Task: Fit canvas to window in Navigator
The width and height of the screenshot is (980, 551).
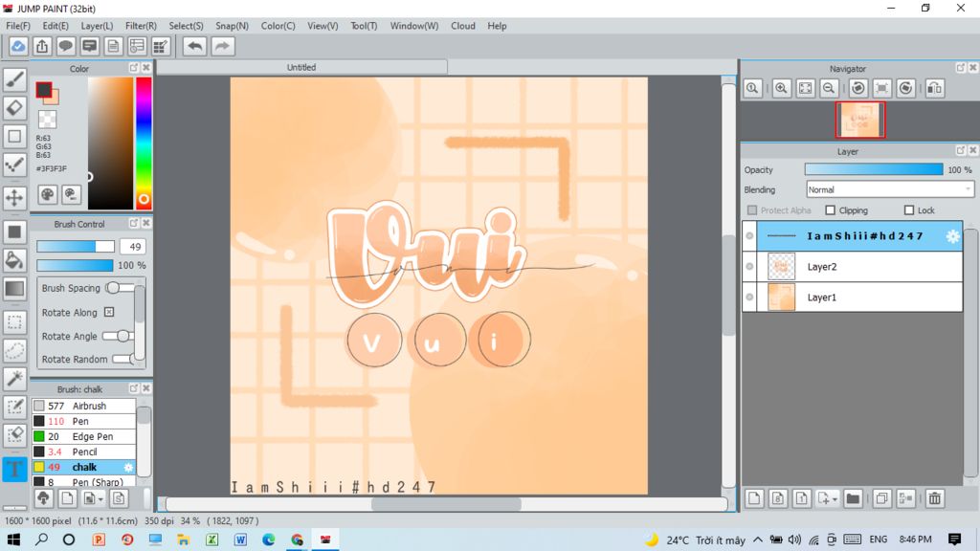Action: coord(806,88)
